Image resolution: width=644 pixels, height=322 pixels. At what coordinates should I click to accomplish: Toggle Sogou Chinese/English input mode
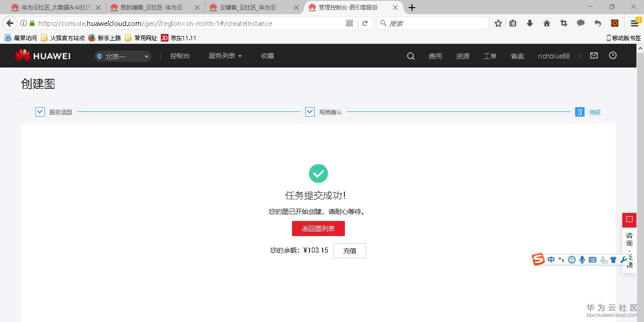551,259
